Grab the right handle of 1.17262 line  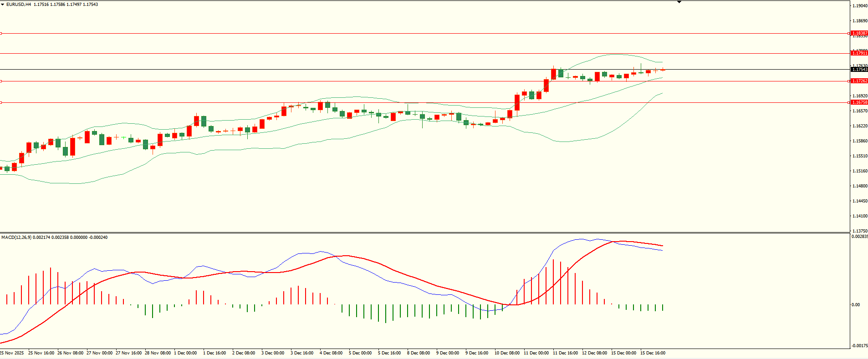[849, 81]
